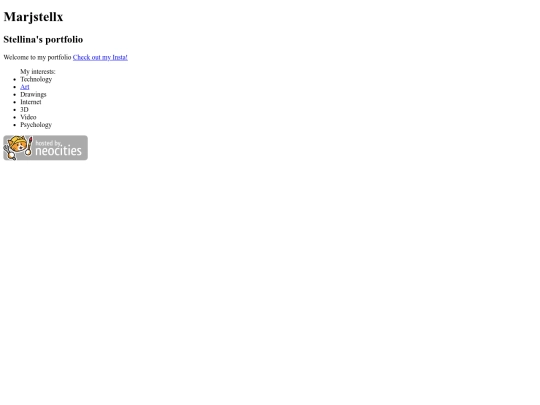Select the Internet list item

pos(31,102)
